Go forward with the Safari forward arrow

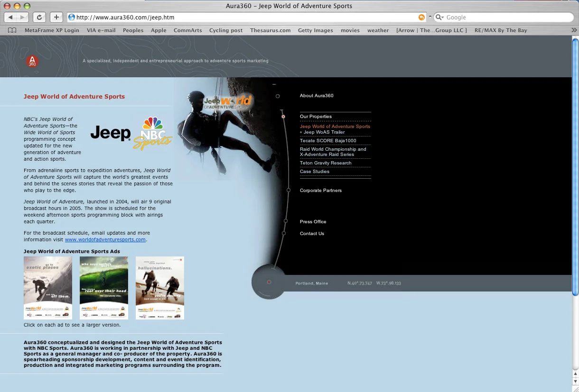click(23, 17)
